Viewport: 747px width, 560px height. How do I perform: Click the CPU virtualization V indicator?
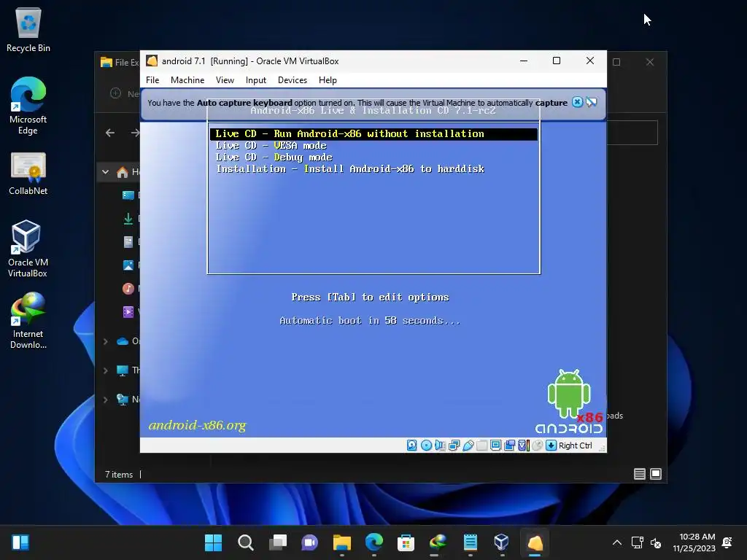click(524, 446)
